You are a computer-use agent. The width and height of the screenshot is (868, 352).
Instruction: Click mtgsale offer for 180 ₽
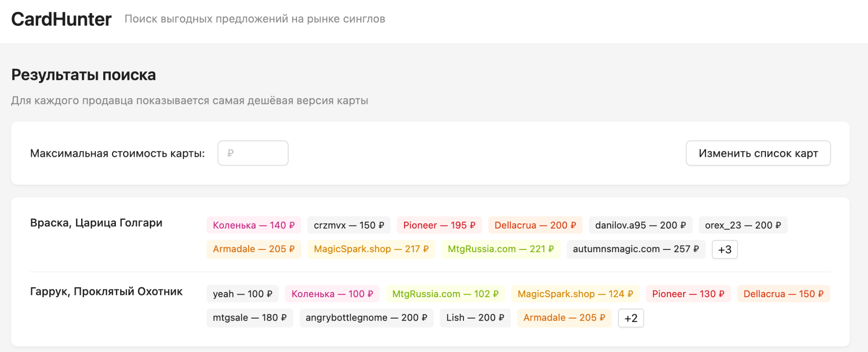point(250,318)
